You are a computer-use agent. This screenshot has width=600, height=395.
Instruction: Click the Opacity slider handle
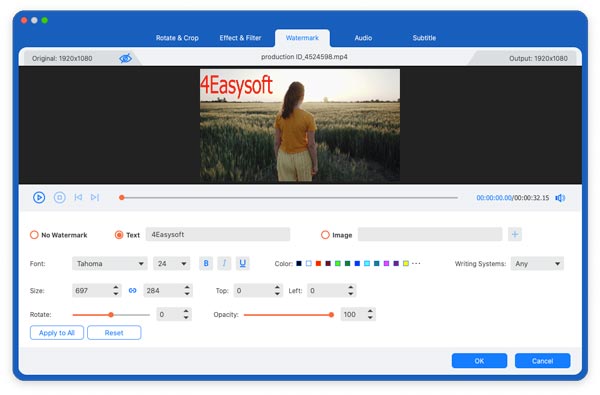[331, 315]
